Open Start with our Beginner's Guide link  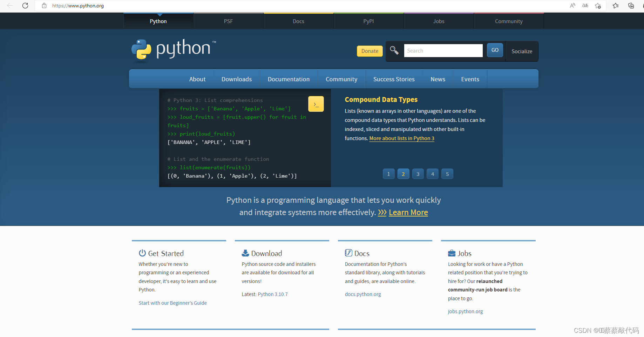tap(172, 303)
